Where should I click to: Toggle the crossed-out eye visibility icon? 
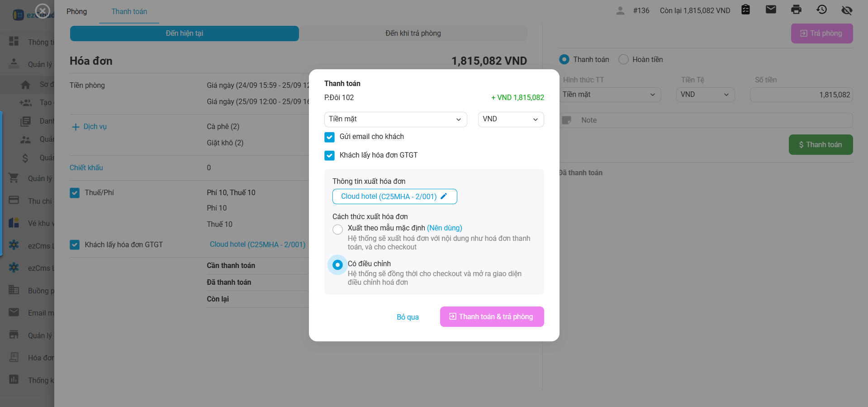coord(847,10)
